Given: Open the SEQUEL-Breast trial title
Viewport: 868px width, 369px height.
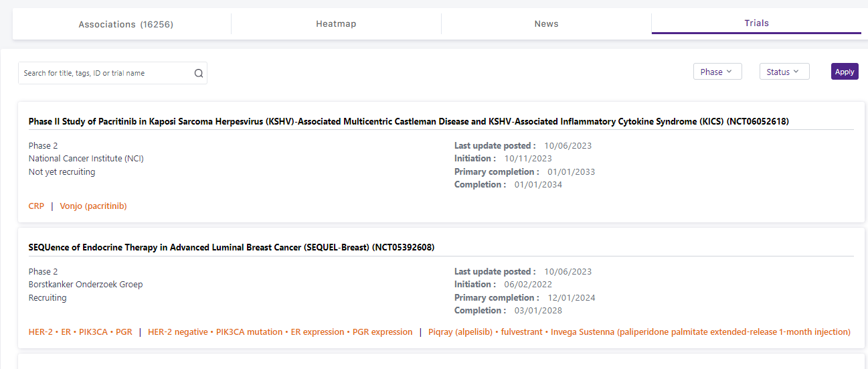Looking at the screenshot, I should click(231, 247).
